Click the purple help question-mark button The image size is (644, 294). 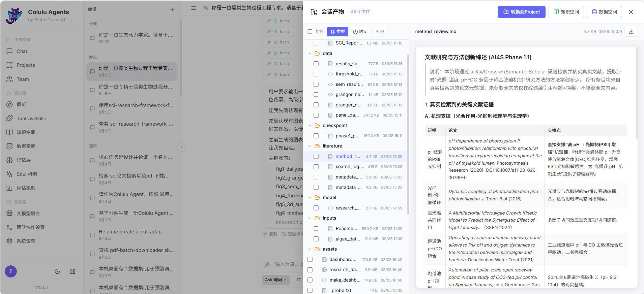11,271
